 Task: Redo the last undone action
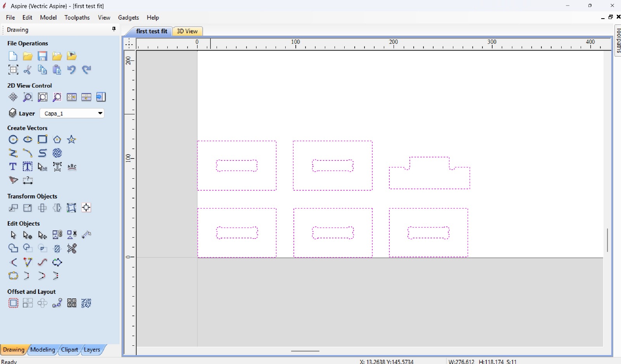point(87,70)
